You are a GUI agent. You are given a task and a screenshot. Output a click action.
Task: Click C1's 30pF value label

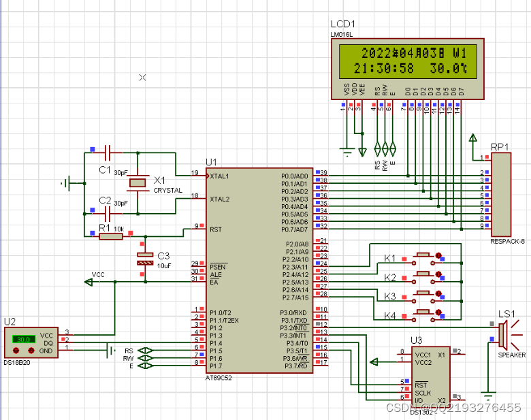pyautogui.click(x=120, y=173)
